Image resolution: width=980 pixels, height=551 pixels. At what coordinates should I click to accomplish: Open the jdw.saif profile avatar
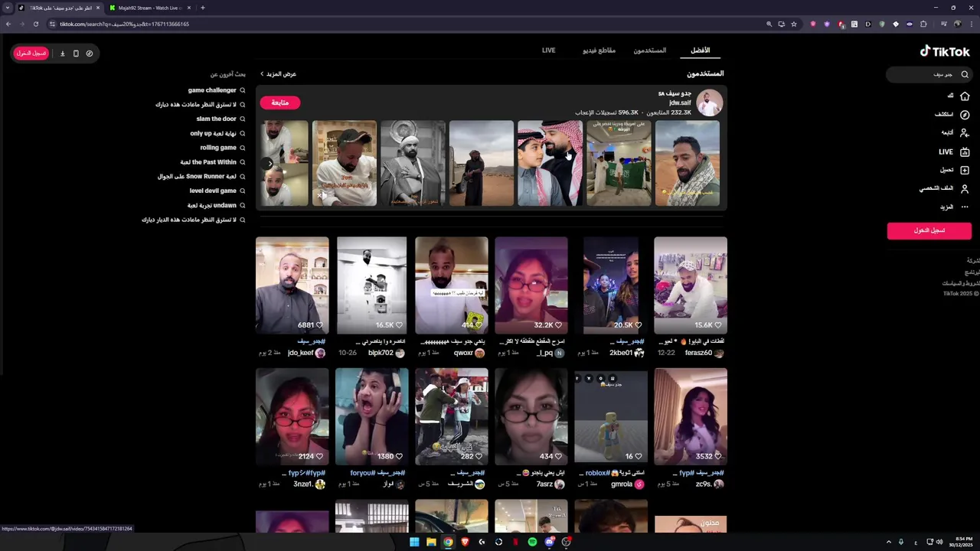pos(710,103)
